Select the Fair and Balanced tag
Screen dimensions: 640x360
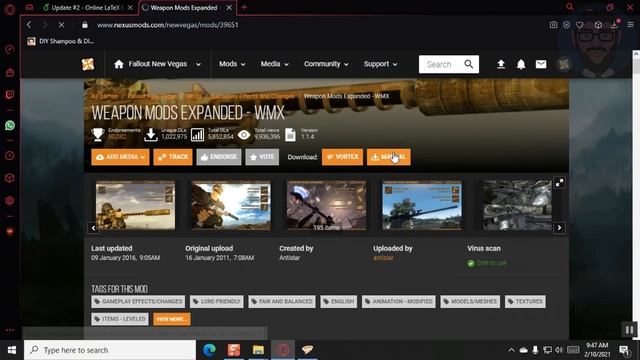(282, 302)
